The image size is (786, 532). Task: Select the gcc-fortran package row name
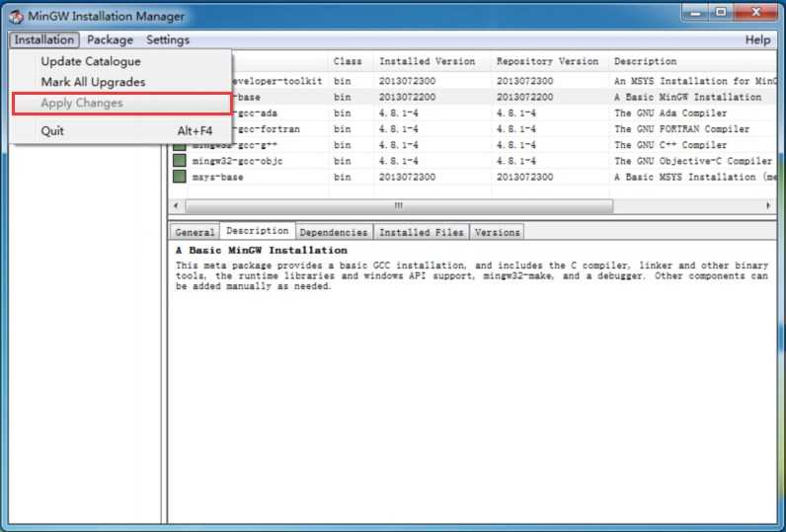[267, 128]
